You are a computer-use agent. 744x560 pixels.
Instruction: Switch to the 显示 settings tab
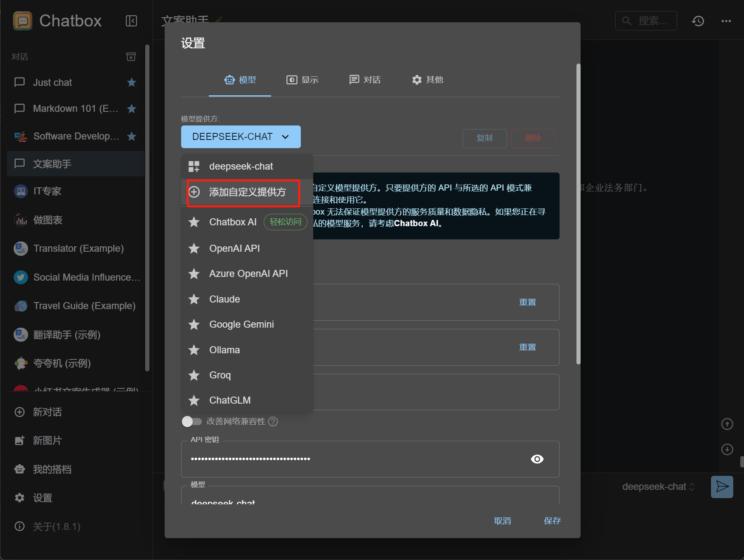coord(302,80)
